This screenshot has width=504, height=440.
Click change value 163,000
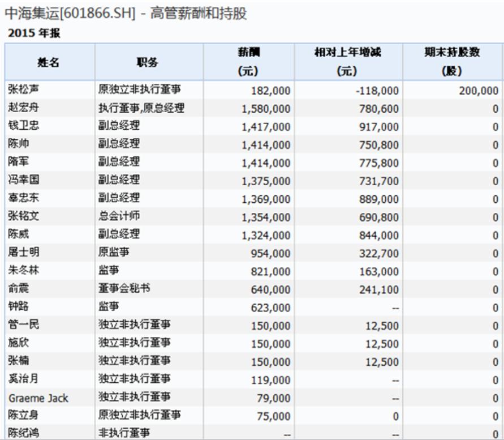(379, 272)
